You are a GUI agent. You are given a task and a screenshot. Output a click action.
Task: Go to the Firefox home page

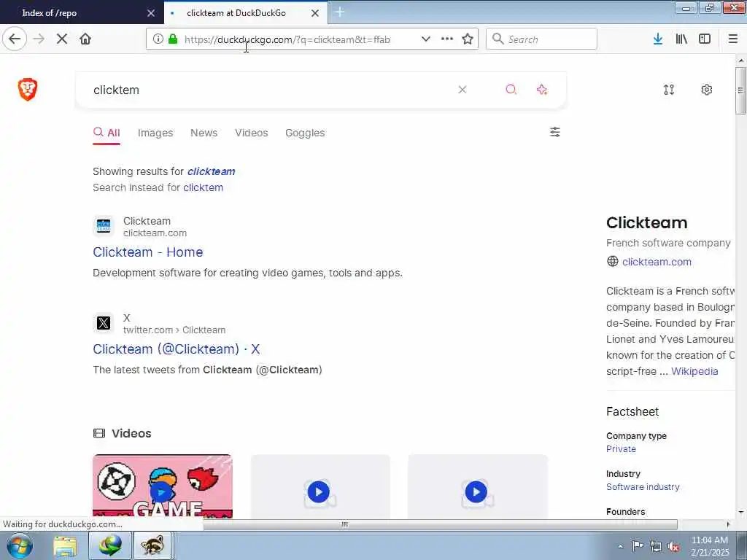pos(85,39)
